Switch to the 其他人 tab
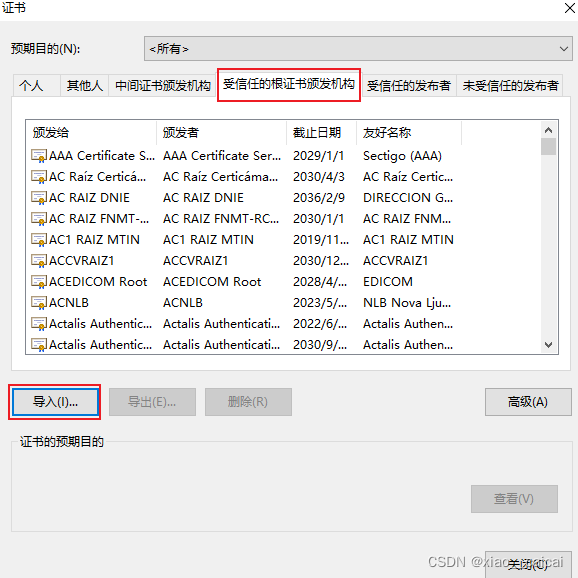 pos(84,86)
